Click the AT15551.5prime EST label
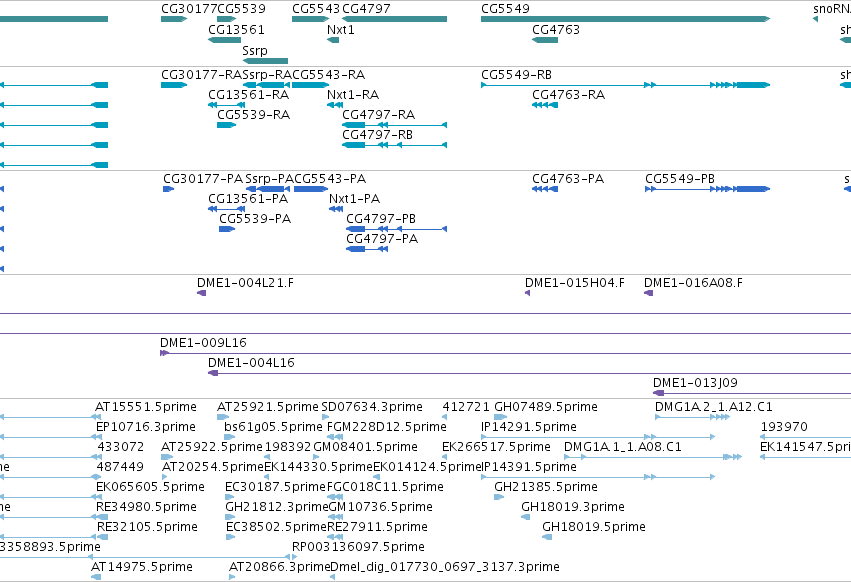The height and width of the screenshot is (582, 851). click(145, 407)
